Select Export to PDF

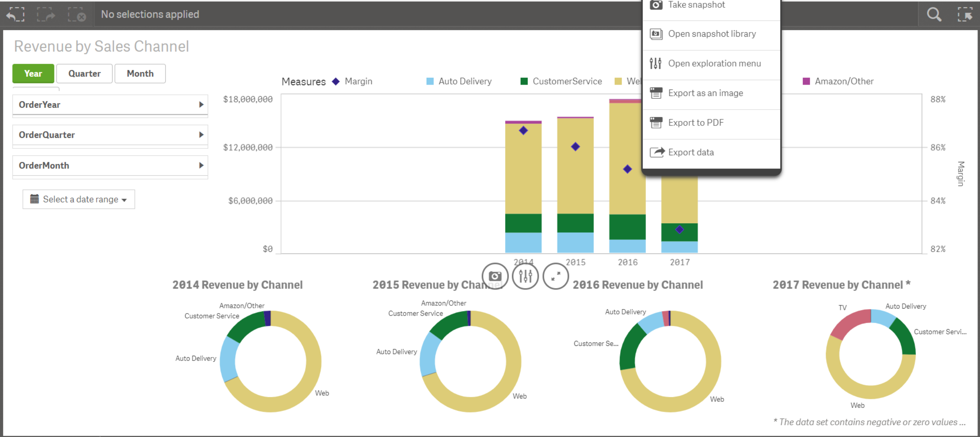point(711,124)
